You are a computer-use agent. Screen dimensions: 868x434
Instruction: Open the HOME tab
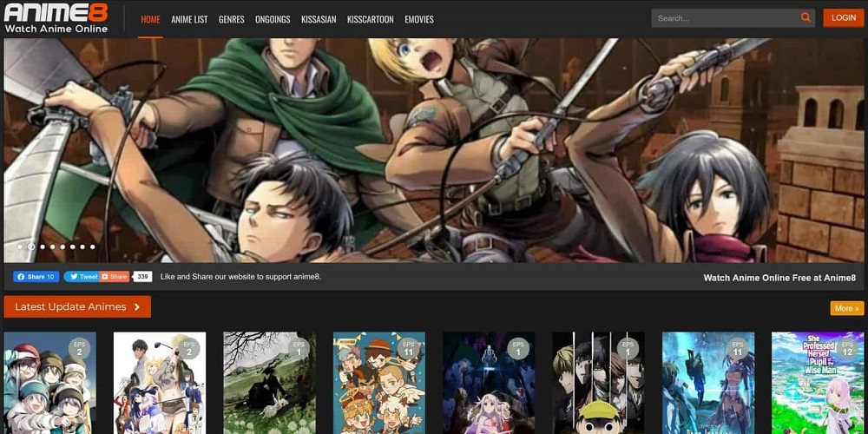point(150,19)
